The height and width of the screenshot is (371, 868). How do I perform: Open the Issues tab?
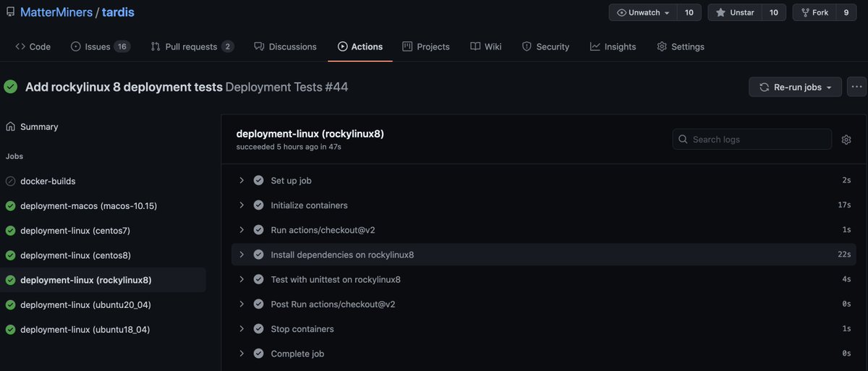pyautogui.click(x=100, y=46)
